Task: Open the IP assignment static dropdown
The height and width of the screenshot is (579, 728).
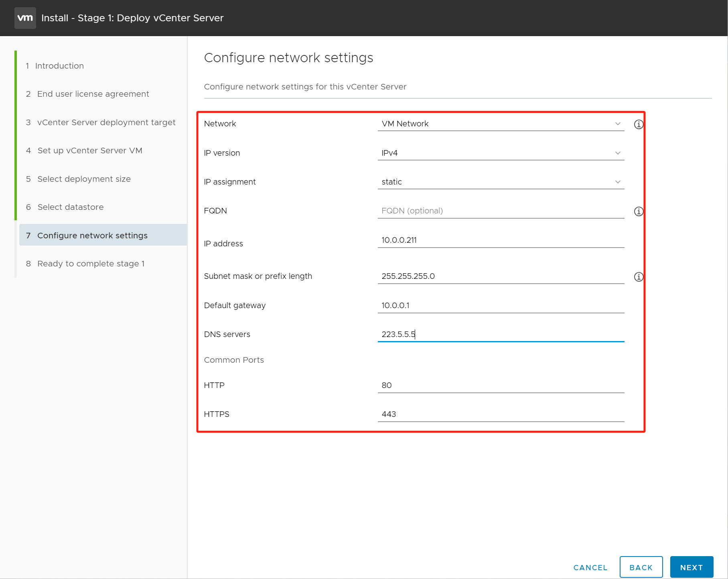Action: 500,182
